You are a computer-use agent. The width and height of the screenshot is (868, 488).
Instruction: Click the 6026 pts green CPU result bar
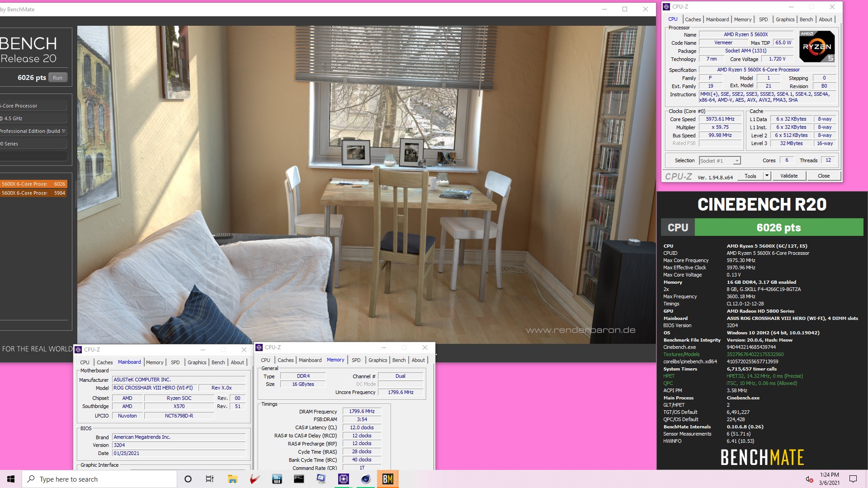click(x=778, y=227)
